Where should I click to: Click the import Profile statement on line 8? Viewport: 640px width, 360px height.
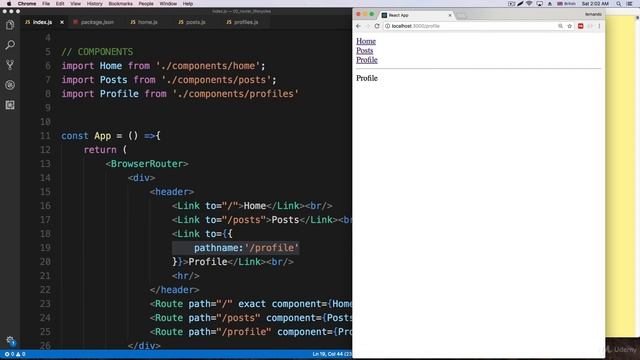coord(180,94)
